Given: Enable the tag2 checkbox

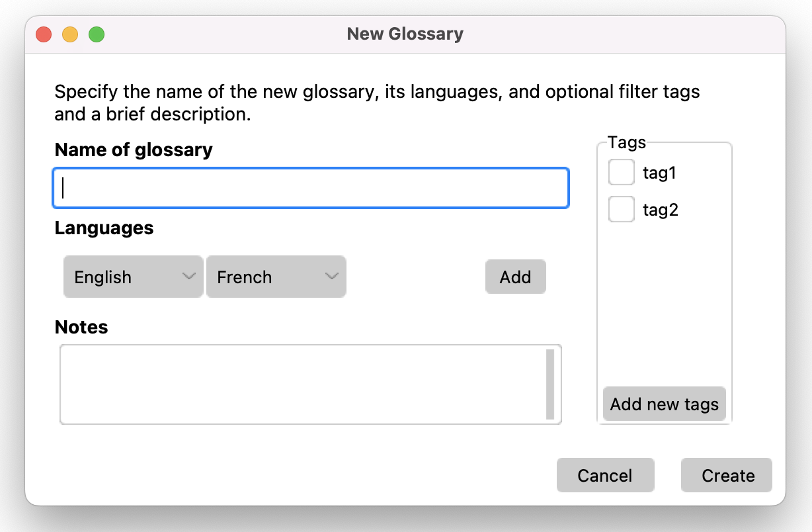Looking at the screenshot, I should pos(621,210).
